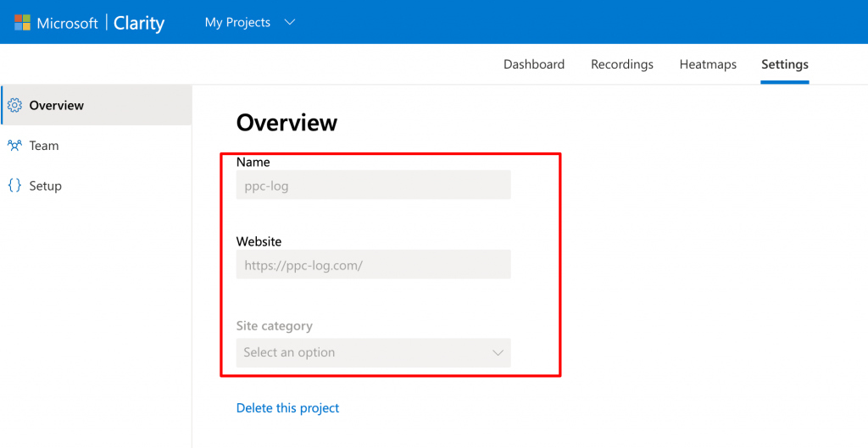Open the Team settings section
The image size is (868, 448).
coord(97,146)
